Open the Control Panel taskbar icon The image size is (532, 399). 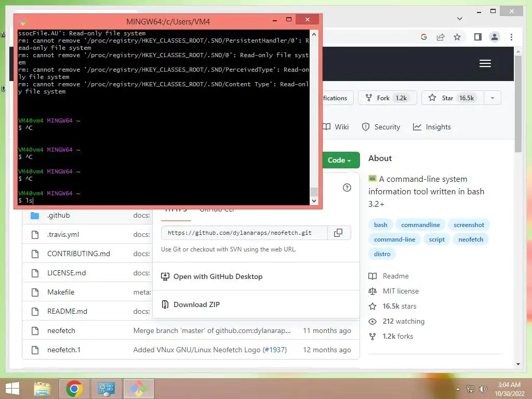[106, 389]
